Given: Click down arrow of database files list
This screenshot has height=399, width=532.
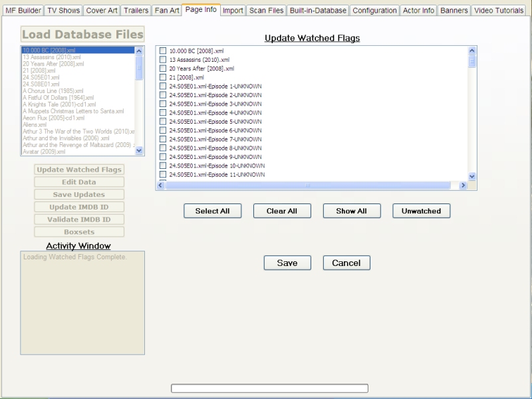Looking at the screenshot, I should 139,151.
